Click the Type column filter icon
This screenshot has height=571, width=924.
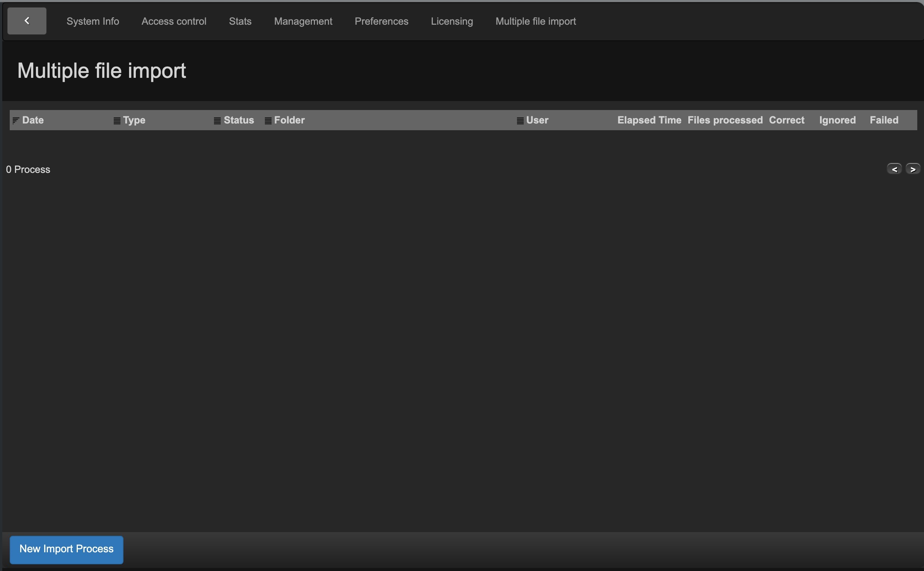tap(117, 121)
